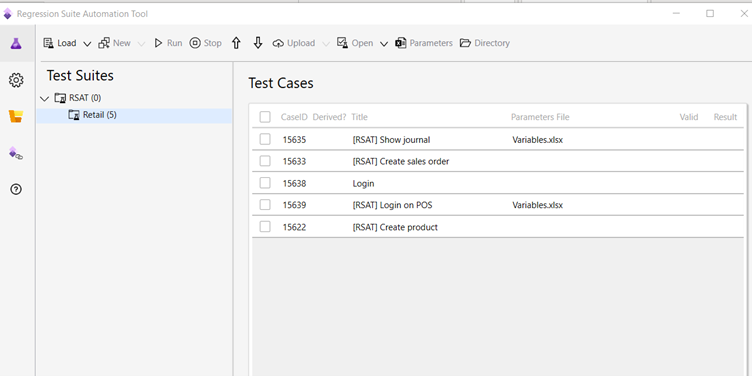The width and height of the screenshot is (752, 376).
Task: Click the Stop toolbar button
Action: tap(206, 43)
